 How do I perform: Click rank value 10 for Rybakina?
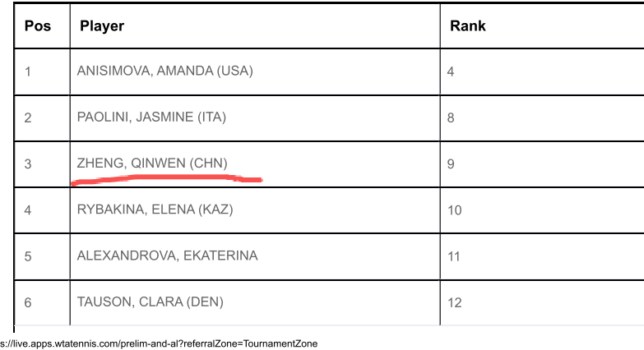(x=454, y=210)
